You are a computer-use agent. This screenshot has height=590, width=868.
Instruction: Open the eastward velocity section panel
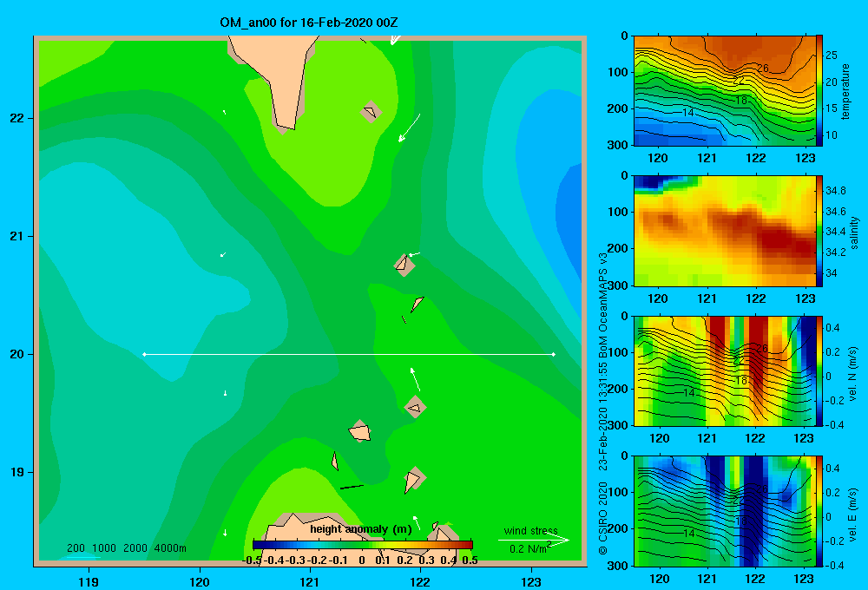tap(724, 511)
